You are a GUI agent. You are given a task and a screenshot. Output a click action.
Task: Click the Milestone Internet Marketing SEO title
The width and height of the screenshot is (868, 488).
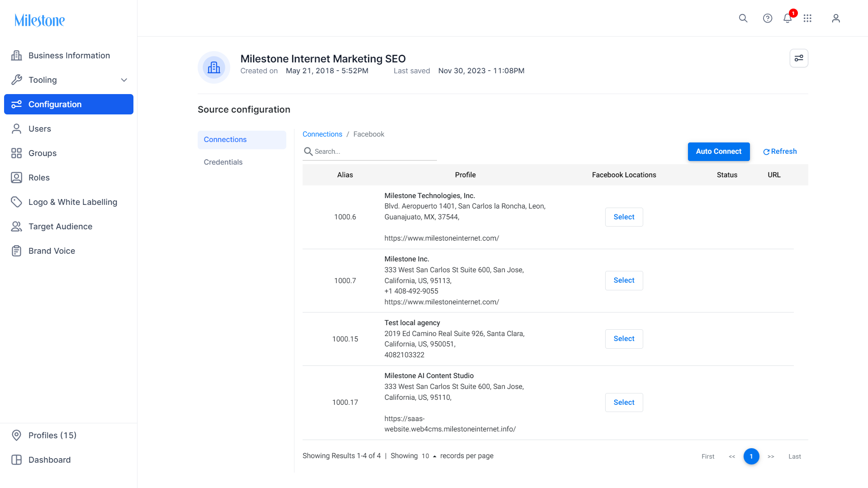coord(323,59)
